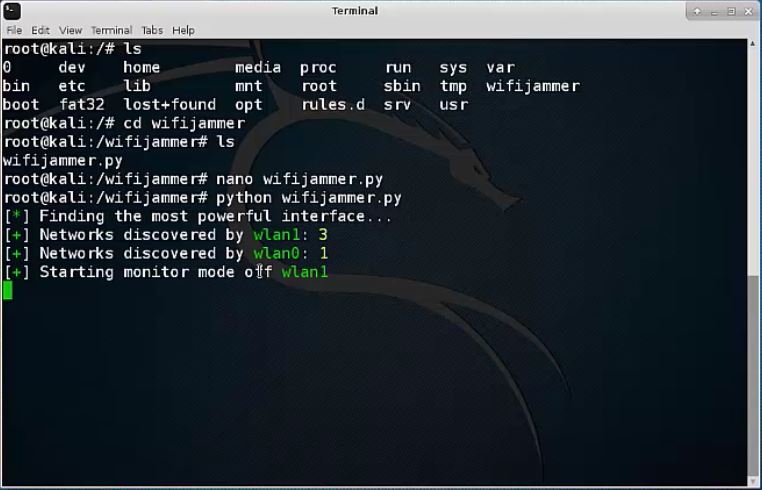The width and height of the screenshot is (762, 490).
Task: Click the 'tmp' directory entry
Action: 453,87
